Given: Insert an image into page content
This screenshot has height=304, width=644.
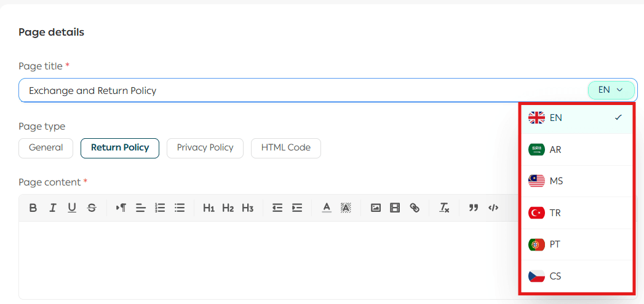Looking at the screenshot, I should (376, 208).
